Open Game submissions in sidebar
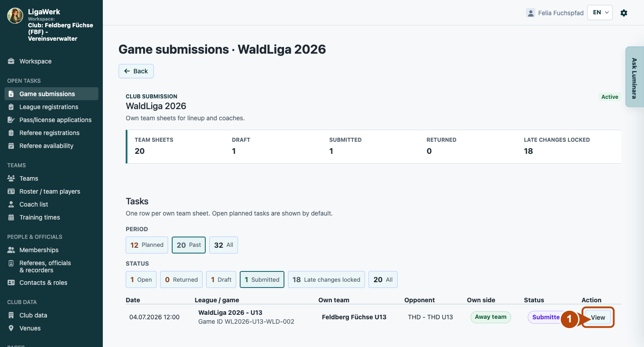The width and height of the screenshot is (644, 347). (51, 94)
